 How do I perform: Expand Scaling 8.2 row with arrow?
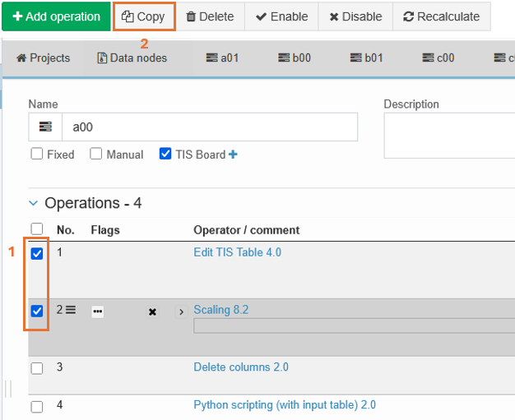click(181, 312)
